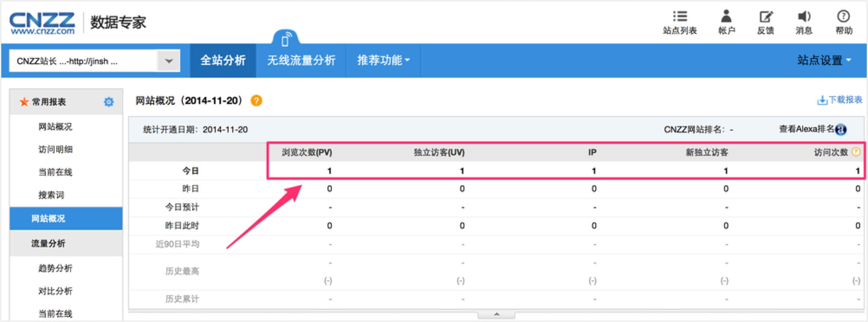This screenshot has height=322, width=868.
Task: Collapse the overview table panel arrow
Action: 496,315
